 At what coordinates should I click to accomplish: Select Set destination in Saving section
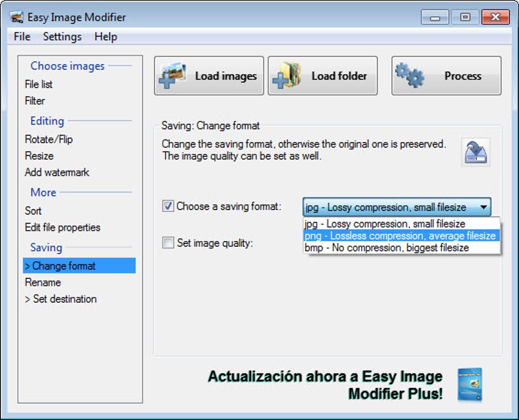tap(61, 299)
